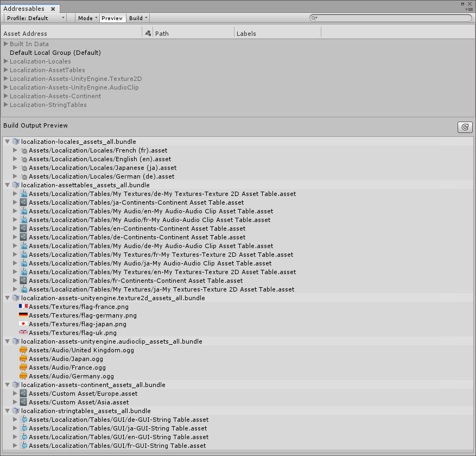This screenshot has height=456, width=476.
Task: Click the continent asset icon for Europe.asset
Action: pyautogui.click(x=23, y=394)
